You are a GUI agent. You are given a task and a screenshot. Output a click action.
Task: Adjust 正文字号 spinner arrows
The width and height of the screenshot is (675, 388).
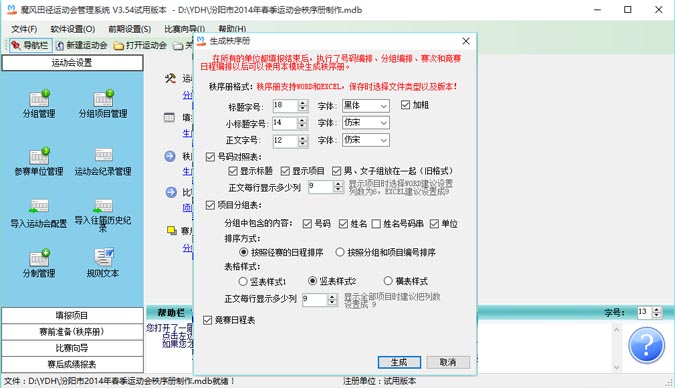pyautogui.click(x=303, y=141)
